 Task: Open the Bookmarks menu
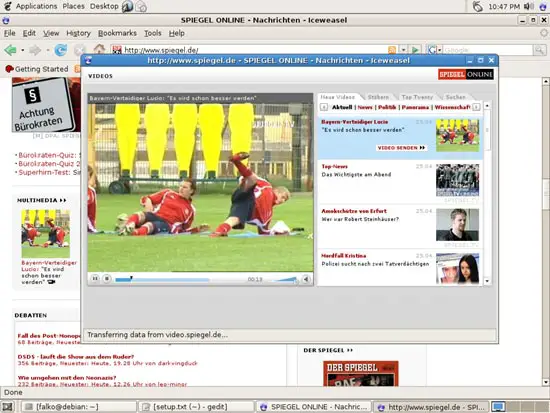tap(117, 33)
